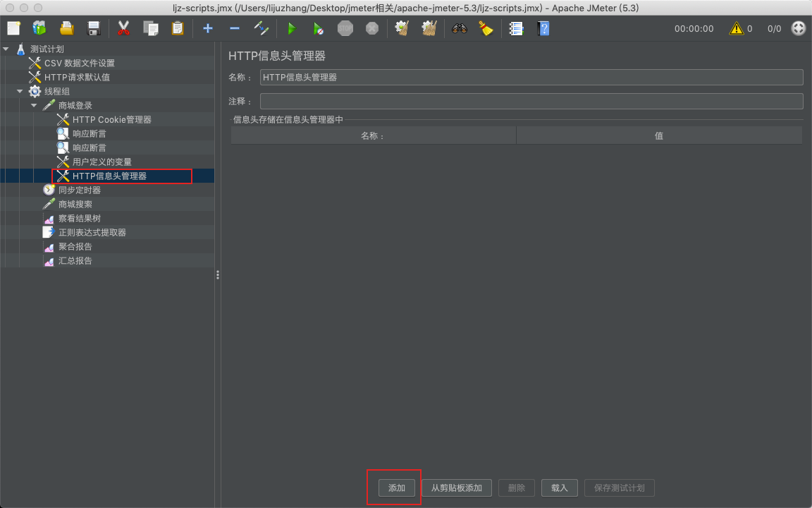Click the Clear All results icon
This screenshot has width=812, height=508.
(429, 28)
